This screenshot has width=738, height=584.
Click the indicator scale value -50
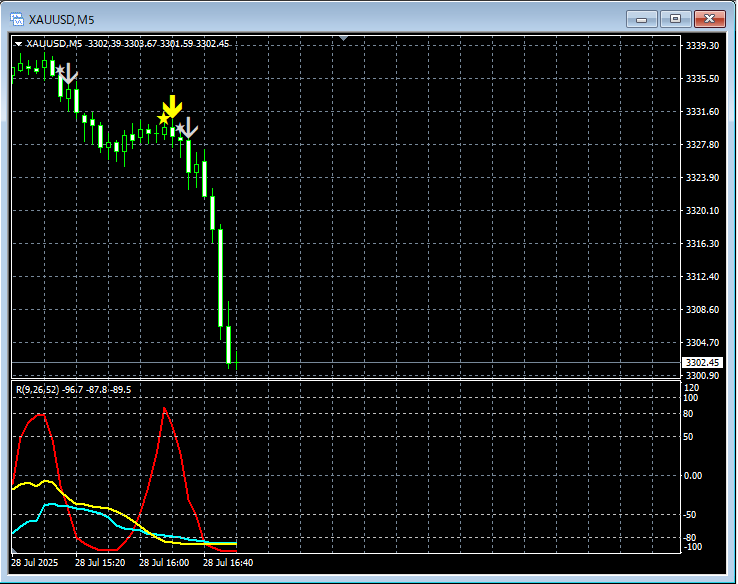click(690, 515)
